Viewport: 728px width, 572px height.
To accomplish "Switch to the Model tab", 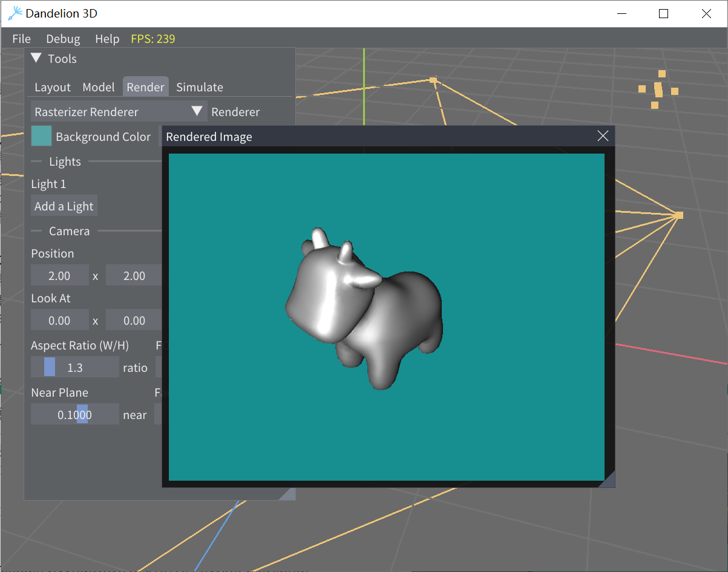I will (98, 87).
